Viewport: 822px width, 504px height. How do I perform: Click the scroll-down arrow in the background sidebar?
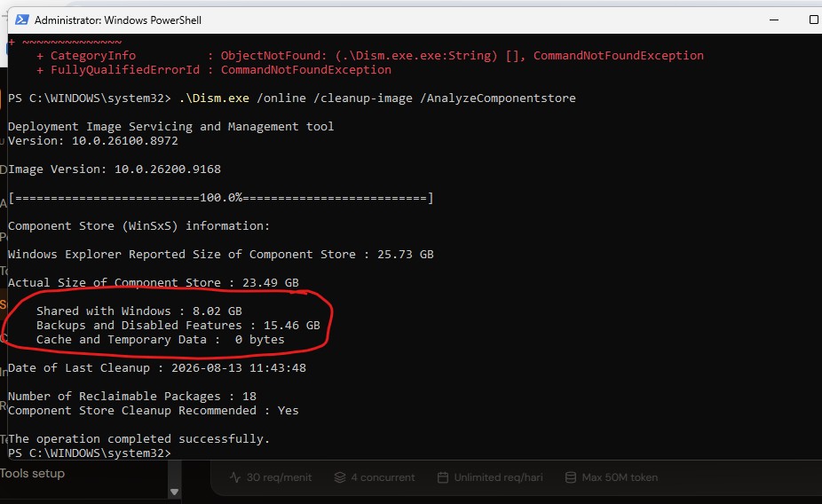point(175,492)
